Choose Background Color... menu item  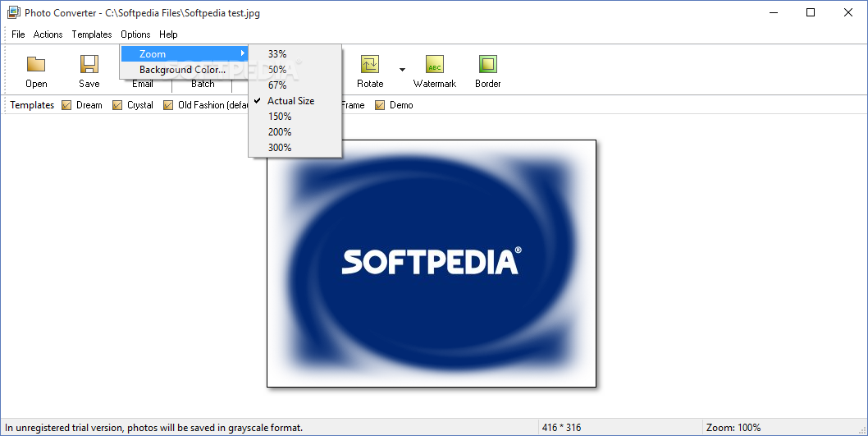coord(185,69)
